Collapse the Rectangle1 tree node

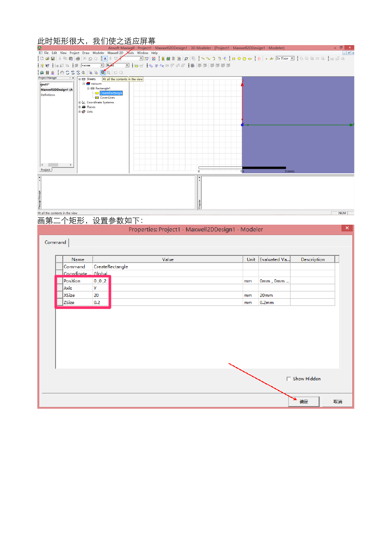click(88, 88)
